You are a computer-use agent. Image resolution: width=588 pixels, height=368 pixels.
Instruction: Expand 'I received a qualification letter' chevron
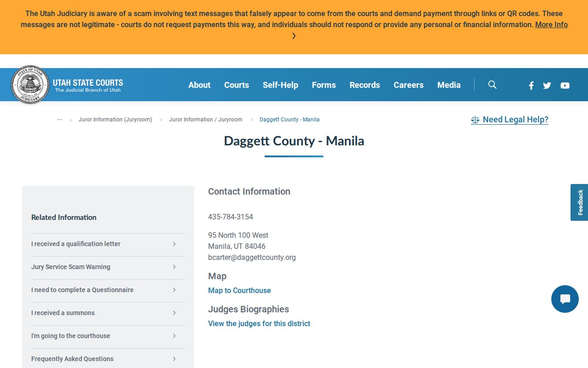click(x=174, y=244)
